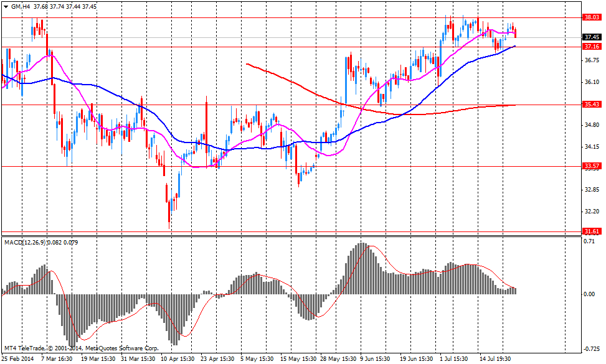The image size is (606, 364).
Task: Click the 36.10 price axis value
Action: coord(592,82)
